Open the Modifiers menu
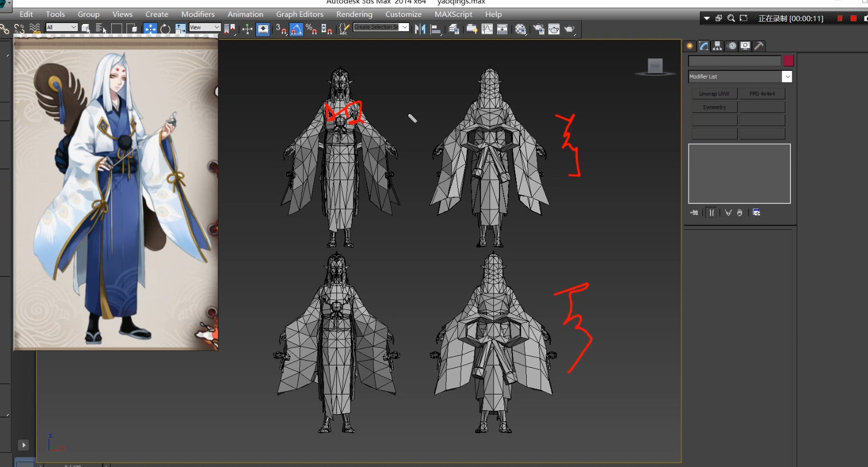868x467 pixels. coord(198,14)
